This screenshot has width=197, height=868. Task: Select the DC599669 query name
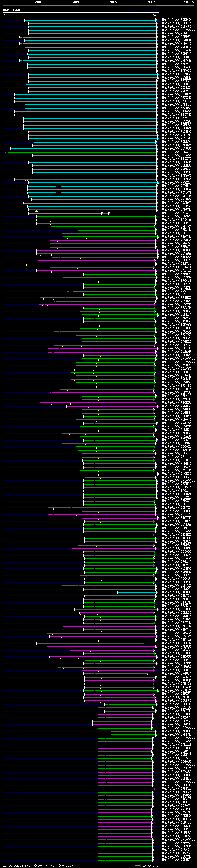tap(11, 10)
